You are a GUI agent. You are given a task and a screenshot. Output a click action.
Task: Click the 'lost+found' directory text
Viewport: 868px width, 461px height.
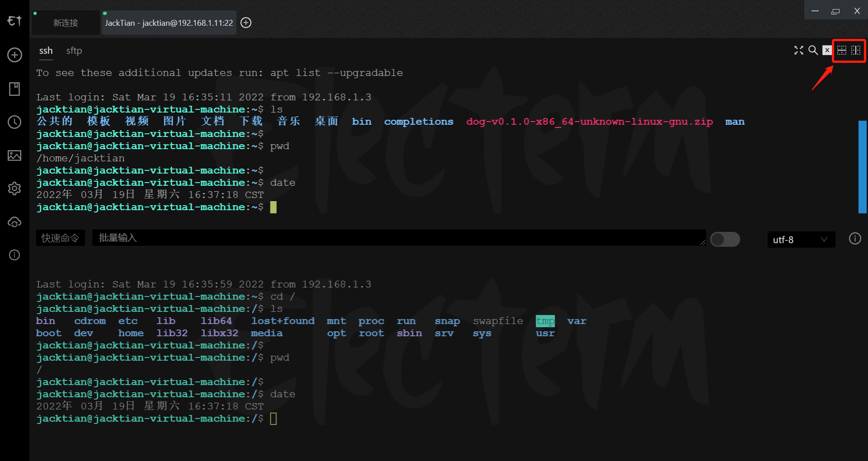pos(283,321)
